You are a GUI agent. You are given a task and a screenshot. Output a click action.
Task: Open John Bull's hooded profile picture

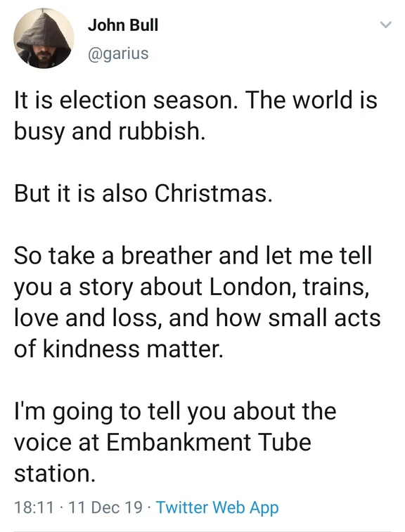(x=44, y=39)
